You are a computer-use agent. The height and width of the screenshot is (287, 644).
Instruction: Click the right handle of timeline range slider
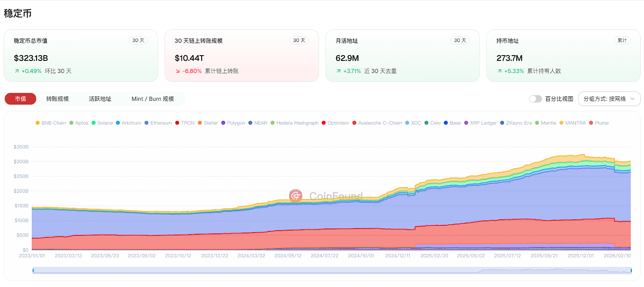(631, 270)
